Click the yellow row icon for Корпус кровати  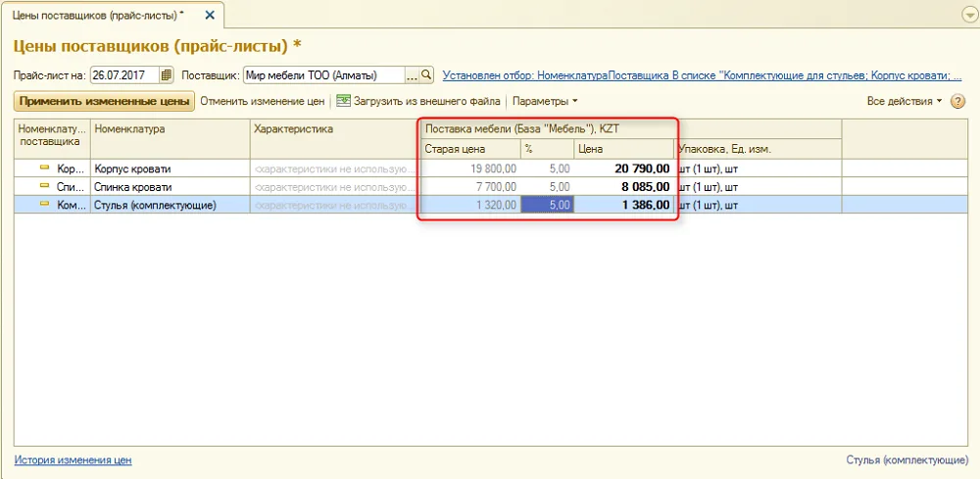point(44,168)
